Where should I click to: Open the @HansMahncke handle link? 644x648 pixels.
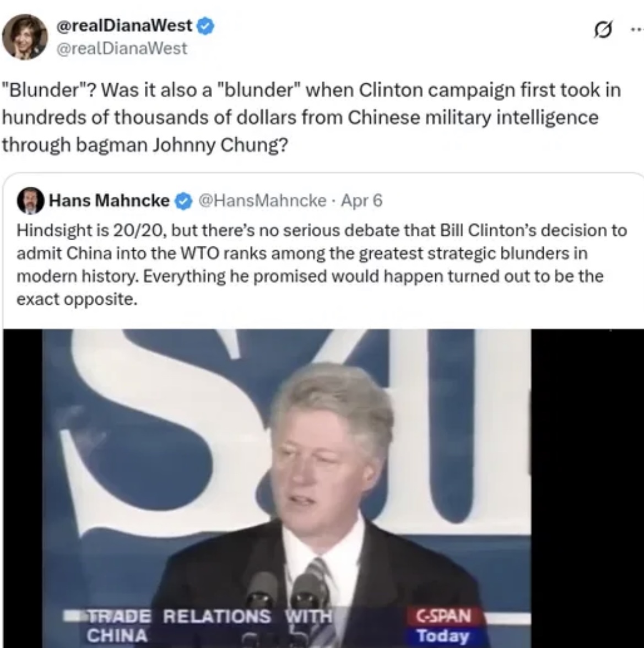(263, 201)
